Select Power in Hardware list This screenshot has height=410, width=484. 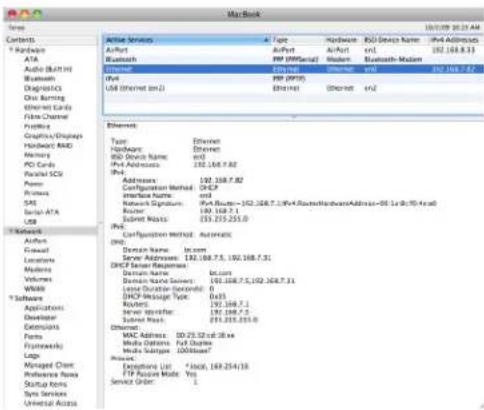[x=34, y=184]
